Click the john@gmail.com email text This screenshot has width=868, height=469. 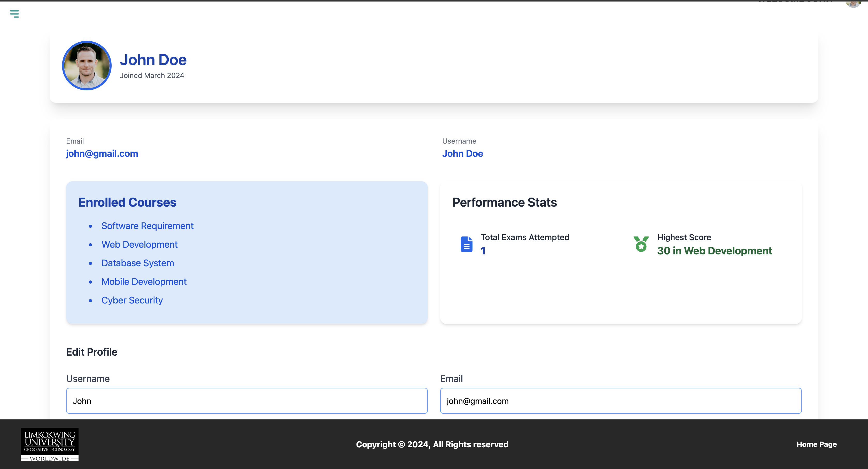[x=102, y=154]
